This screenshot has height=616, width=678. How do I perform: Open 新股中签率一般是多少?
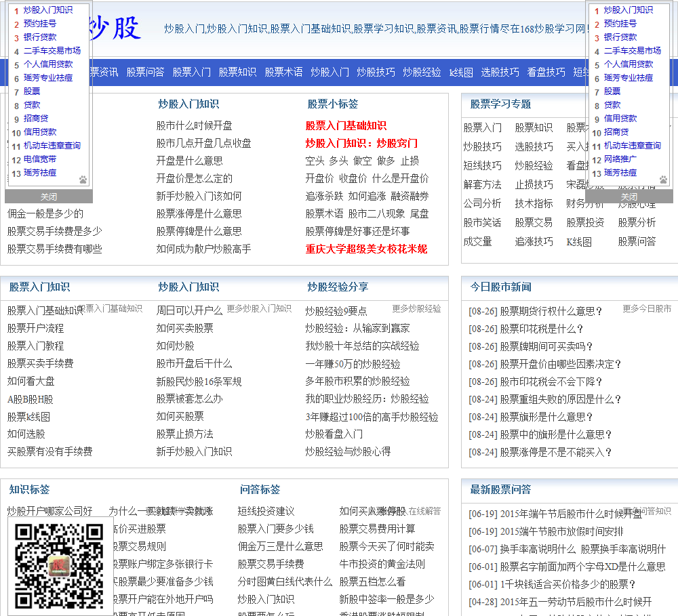tap(386, 600)
